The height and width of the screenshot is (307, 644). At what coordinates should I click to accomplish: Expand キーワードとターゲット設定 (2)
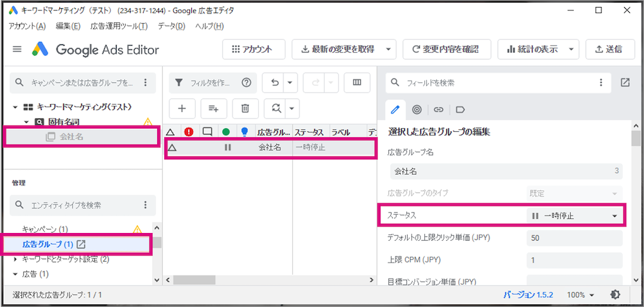[x=15, y=259]
